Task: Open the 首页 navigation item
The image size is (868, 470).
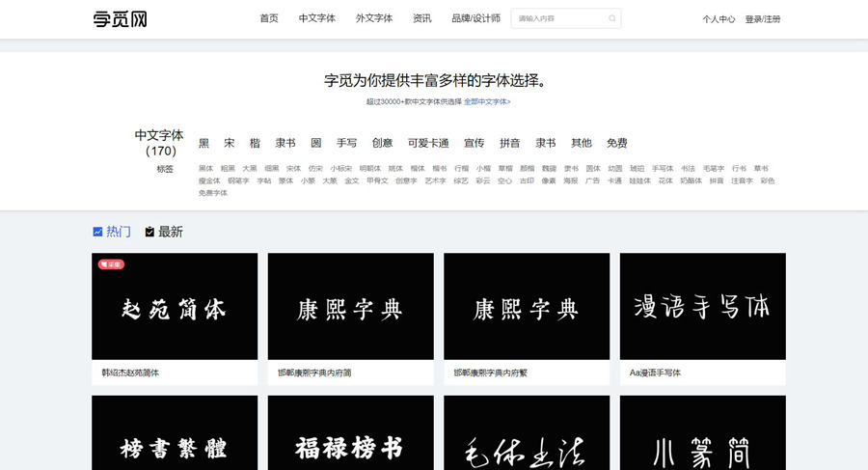Action: [269, 18]
